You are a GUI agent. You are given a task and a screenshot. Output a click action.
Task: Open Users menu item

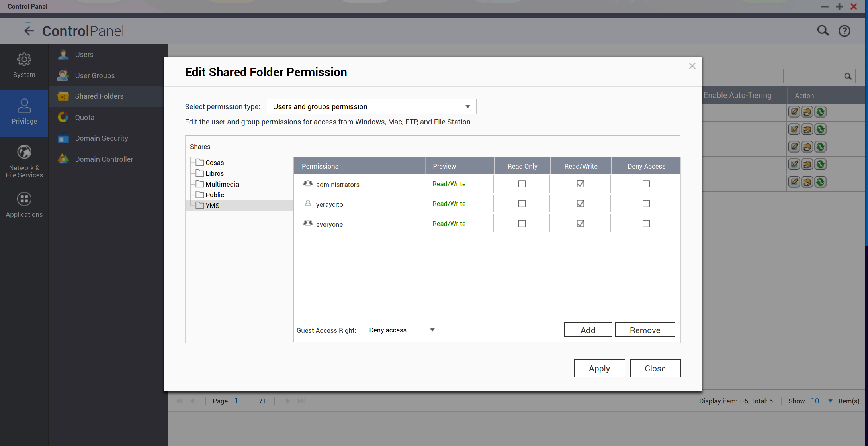click(x=84, y=55)
